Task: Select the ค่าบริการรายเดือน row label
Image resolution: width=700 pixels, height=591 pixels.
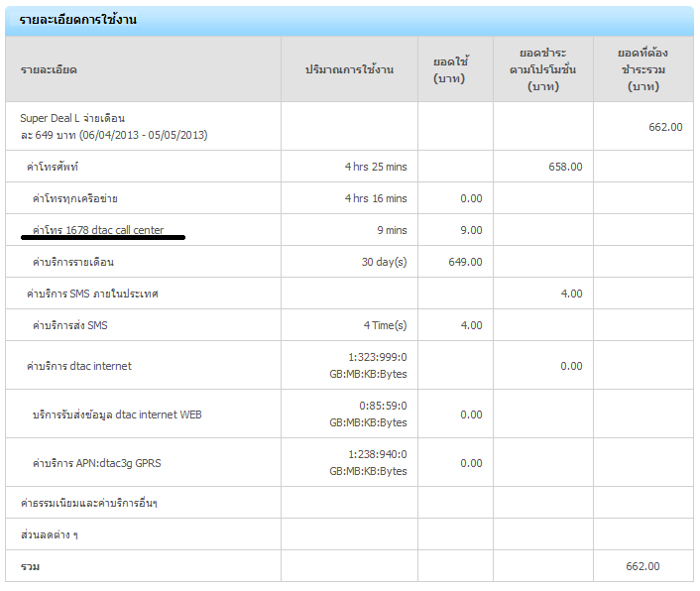Action: click(73, 262)
